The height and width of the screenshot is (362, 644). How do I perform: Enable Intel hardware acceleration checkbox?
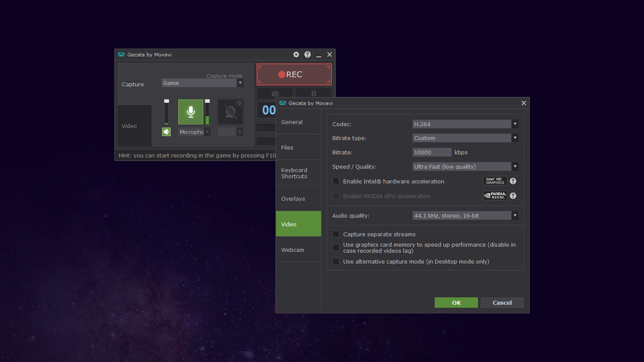(x=336, y=181)
